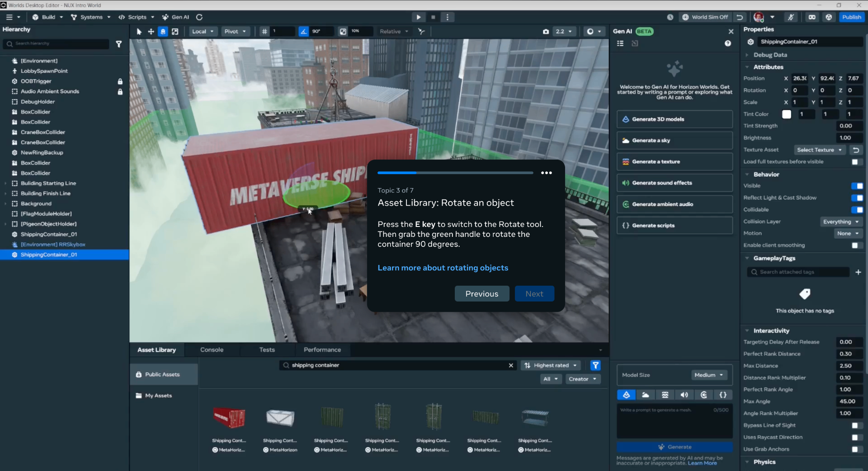Viewport: 868px width, 471px height.
Task: Enable Load full textures before visible
Action: pyautogui.click(x=857, y=162)
